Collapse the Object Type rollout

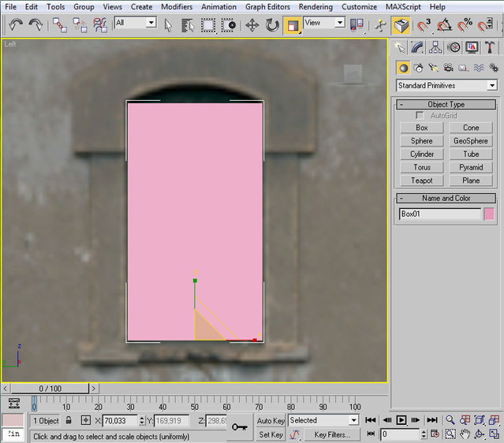pos(401,104)
